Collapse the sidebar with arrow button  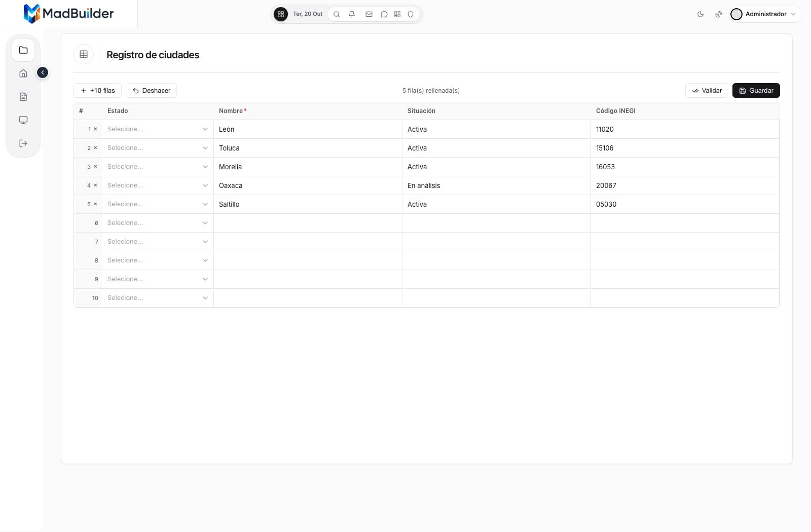coord(43,72)
